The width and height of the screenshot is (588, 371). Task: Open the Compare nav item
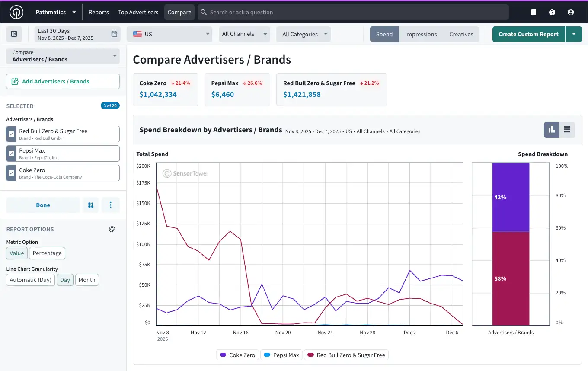pyautogui.click(x=179, y=12)
